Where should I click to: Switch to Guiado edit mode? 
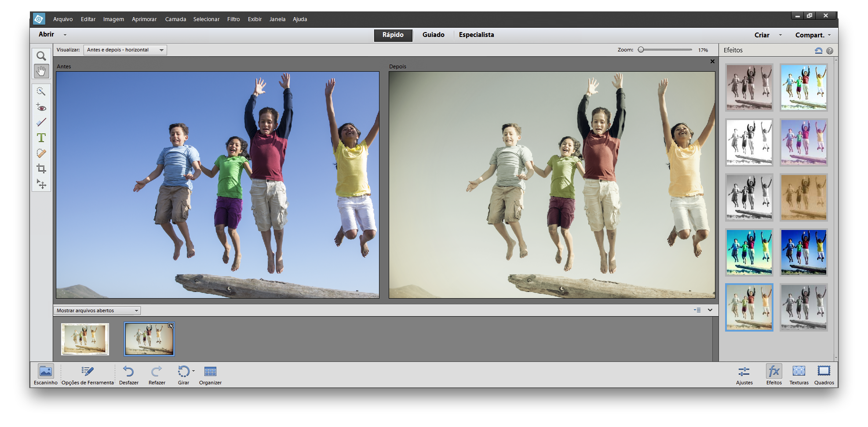tap(434, 35)
